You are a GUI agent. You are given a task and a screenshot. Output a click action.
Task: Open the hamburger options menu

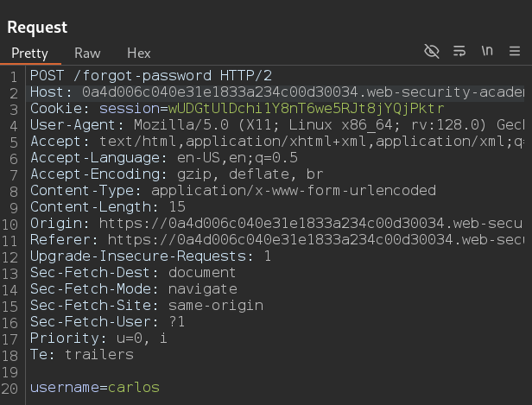click(x=515, y=52)
